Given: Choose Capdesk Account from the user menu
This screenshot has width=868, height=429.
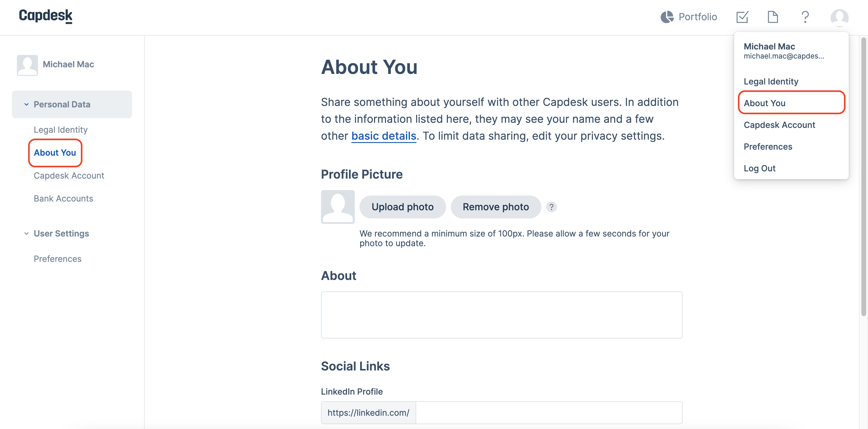Looking at the screenshot, I should [779, 125].
